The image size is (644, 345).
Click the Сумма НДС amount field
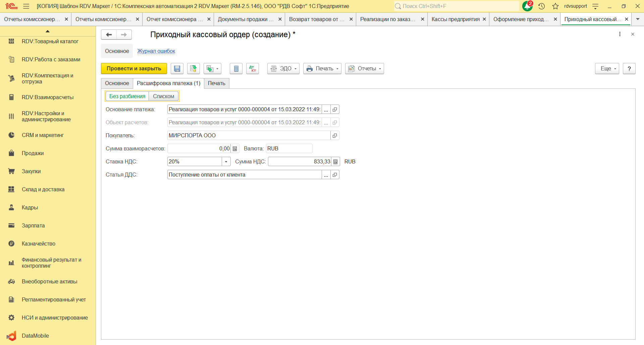300,162
